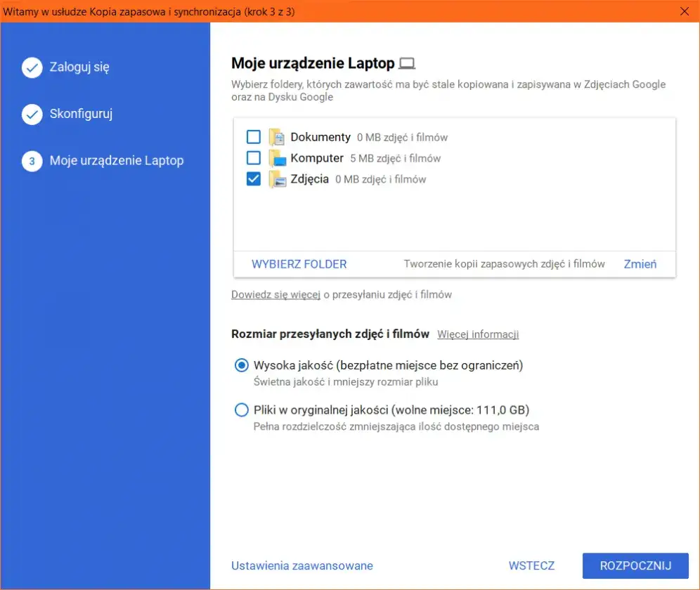
Task: Open Ustawienia zaawansowane
Action: pos(302,566)
